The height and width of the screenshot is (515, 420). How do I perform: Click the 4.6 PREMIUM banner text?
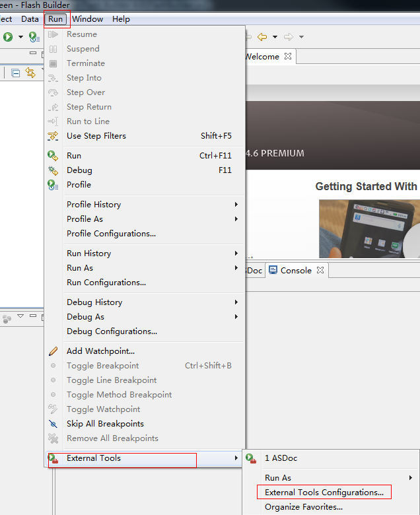click(x=275, y=153)
